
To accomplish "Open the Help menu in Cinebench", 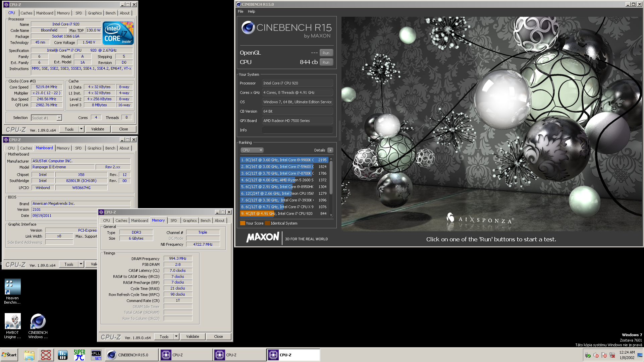I will (x=252, y=11).
